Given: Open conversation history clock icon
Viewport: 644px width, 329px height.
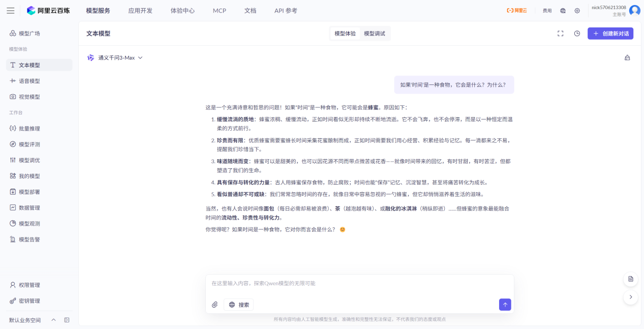Looking at the screenshot, I should [577, 34].
